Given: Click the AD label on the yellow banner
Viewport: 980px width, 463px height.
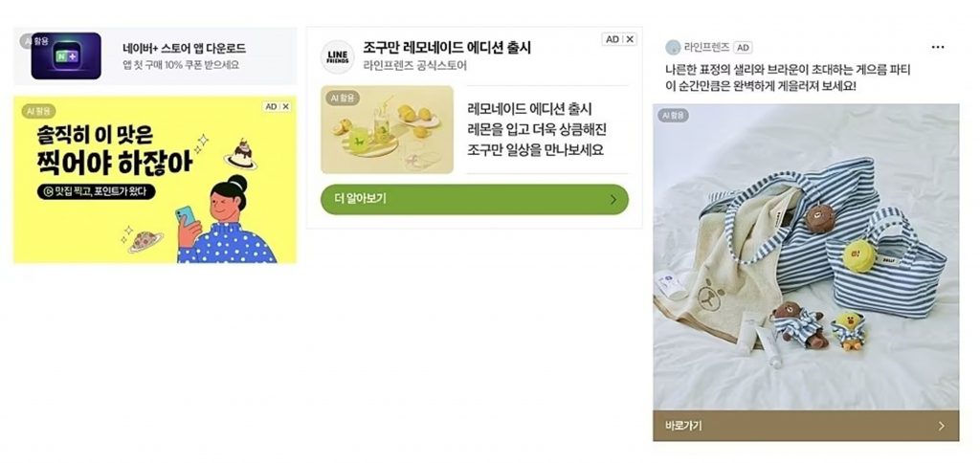Looking at the screenshot, I should (x=271, y=107).
